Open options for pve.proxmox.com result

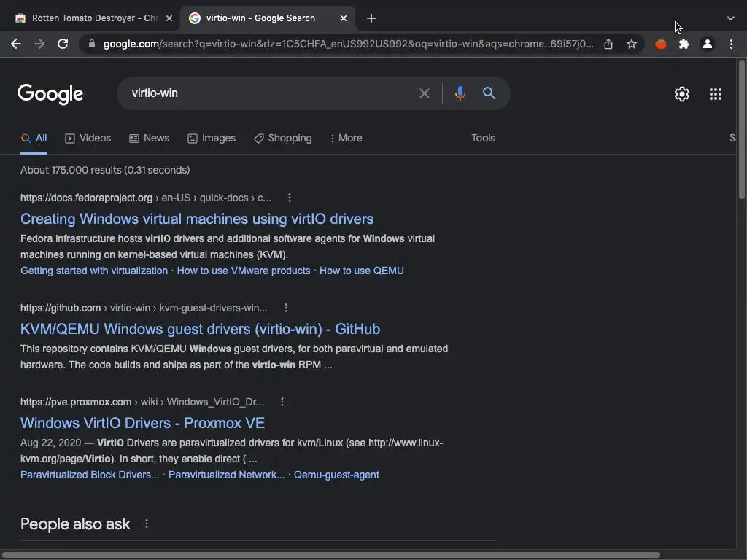coord(282,402)
